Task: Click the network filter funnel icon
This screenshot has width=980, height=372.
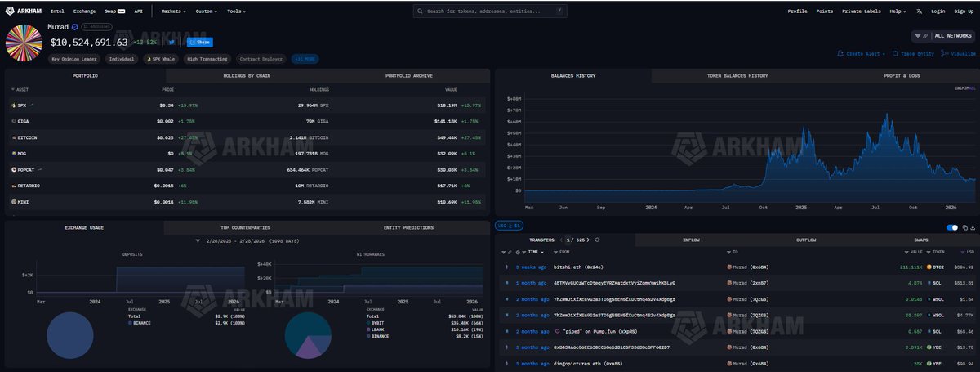Action: (x=917, y=36)
